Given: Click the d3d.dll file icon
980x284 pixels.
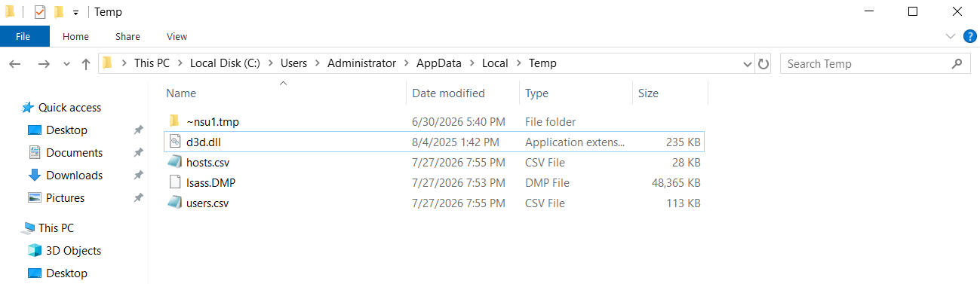Looking at the screenshot, I should 174,142.
